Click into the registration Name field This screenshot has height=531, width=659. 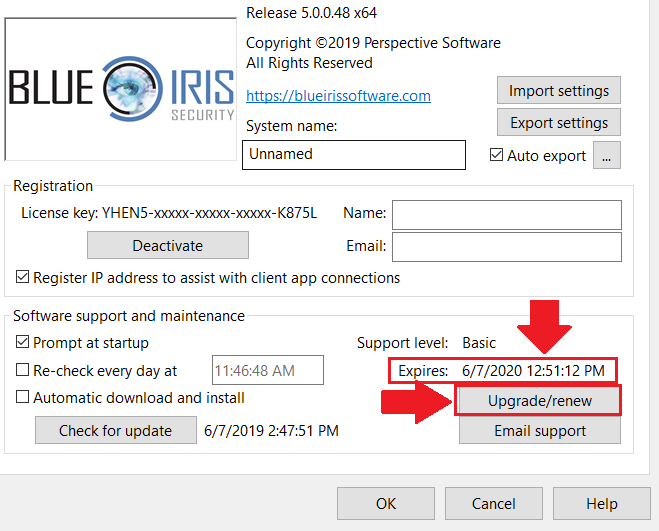[507, 215]
